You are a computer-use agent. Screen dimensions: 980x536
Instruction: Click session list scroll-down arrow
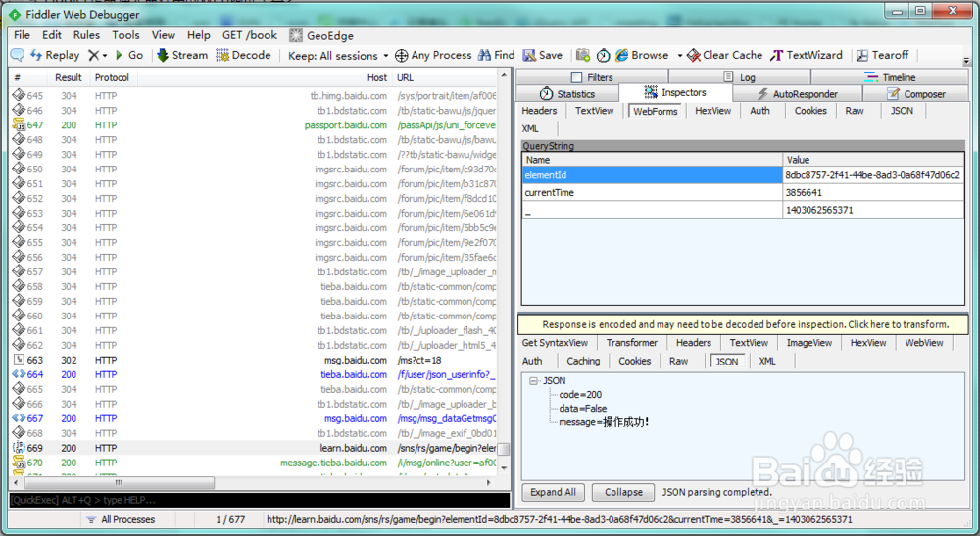click(x=504, y=467)
